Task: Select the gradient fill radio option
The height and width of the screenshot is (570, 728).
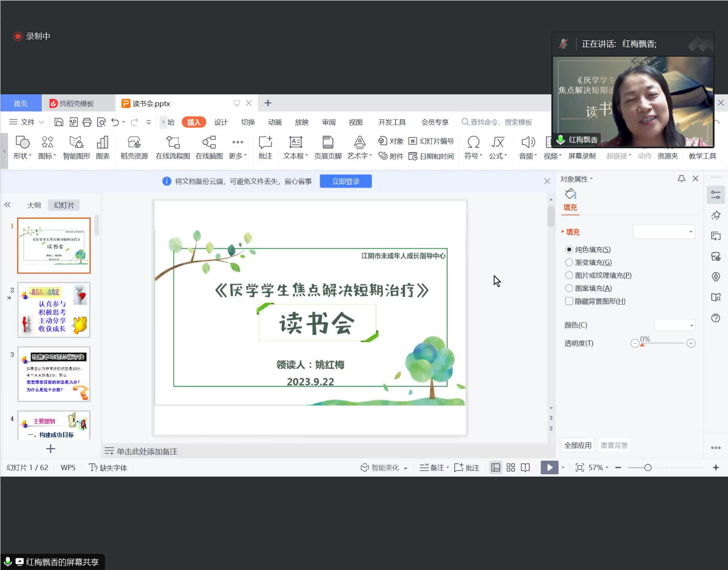Action: [569, 262]
